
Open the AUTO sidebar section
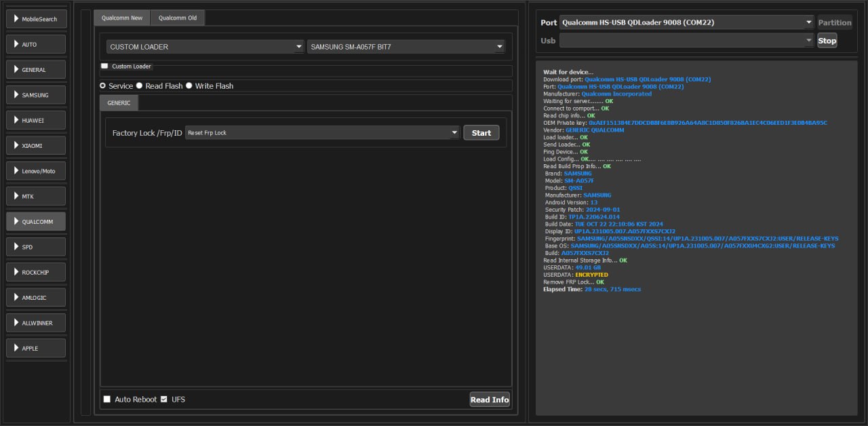pos(37,44)
